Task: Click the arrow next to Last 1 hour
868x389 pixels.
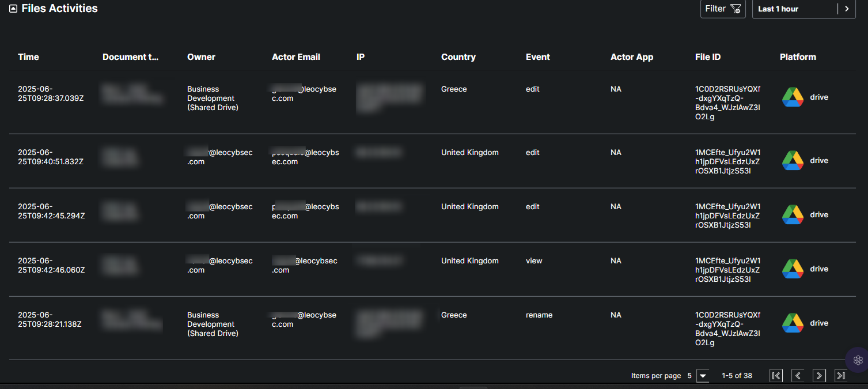Action: 846,9
